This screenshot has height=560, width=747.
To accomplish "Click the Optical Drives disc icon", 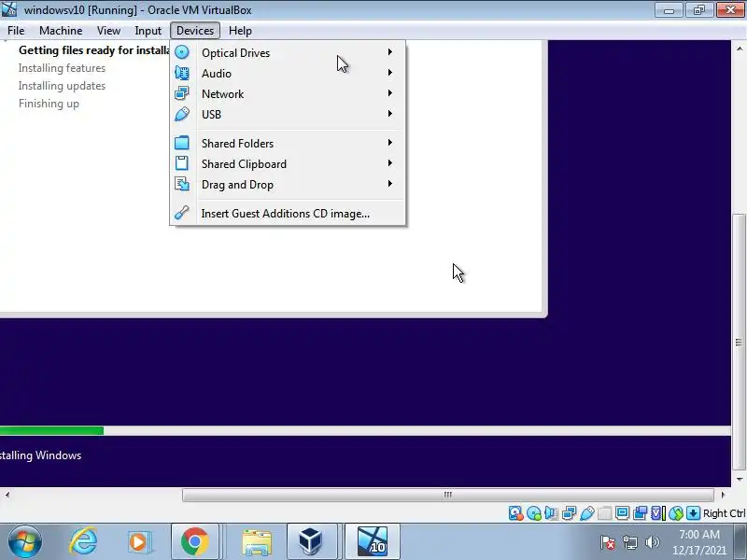I will tap(181, 52).
